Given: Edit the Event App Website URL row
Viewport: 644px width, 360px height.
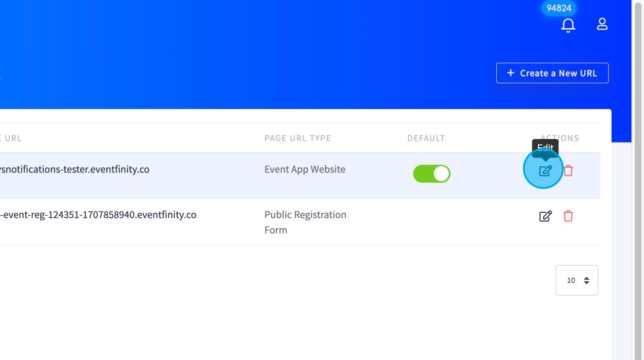Looking at the screenshot, I should coord(545,171).
